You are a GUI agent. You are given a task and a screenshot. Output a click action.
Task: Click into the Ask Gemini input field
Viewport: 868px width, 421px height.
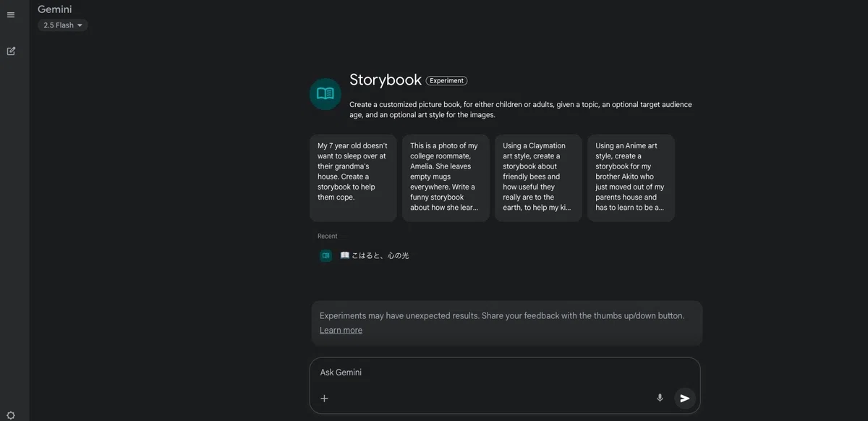(505, 373)
